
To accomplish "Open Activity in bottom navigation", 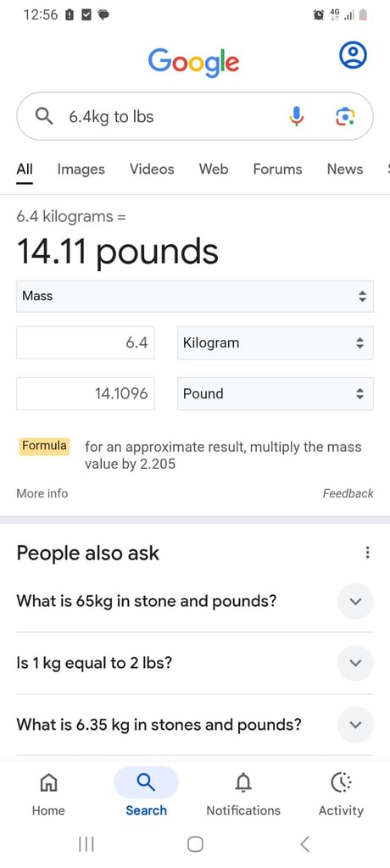I will click(341, 793).
